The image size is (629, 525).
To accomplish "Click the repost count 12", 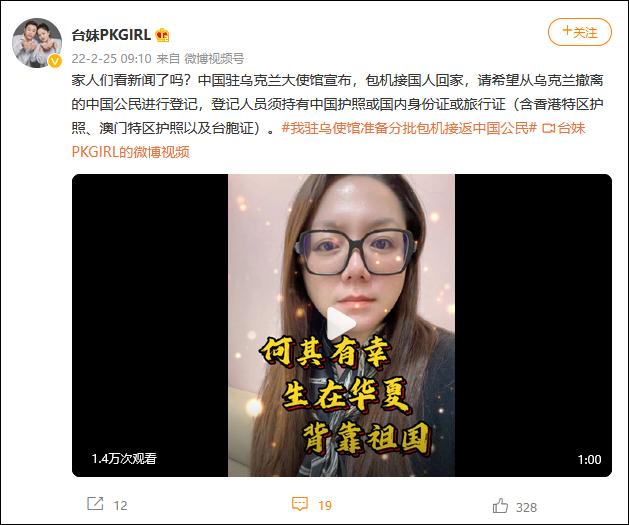I will tap(120, 505).
